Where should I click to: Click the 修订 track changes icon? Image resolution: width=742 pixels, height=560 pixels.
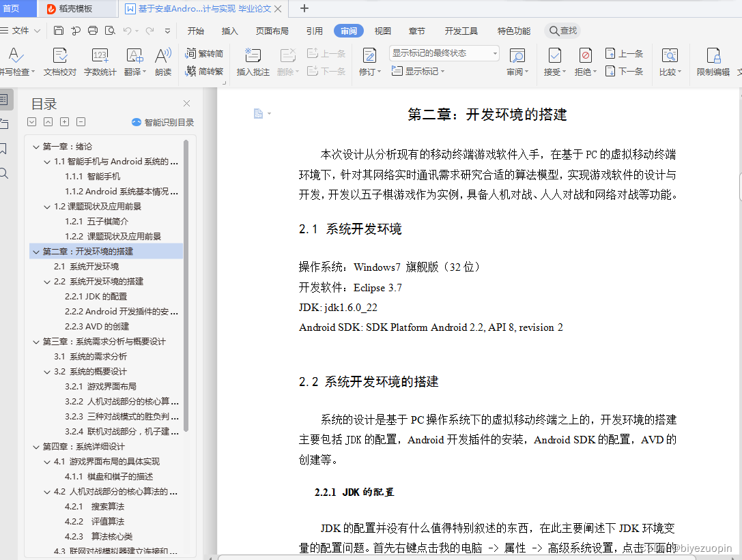click(369, 56)
